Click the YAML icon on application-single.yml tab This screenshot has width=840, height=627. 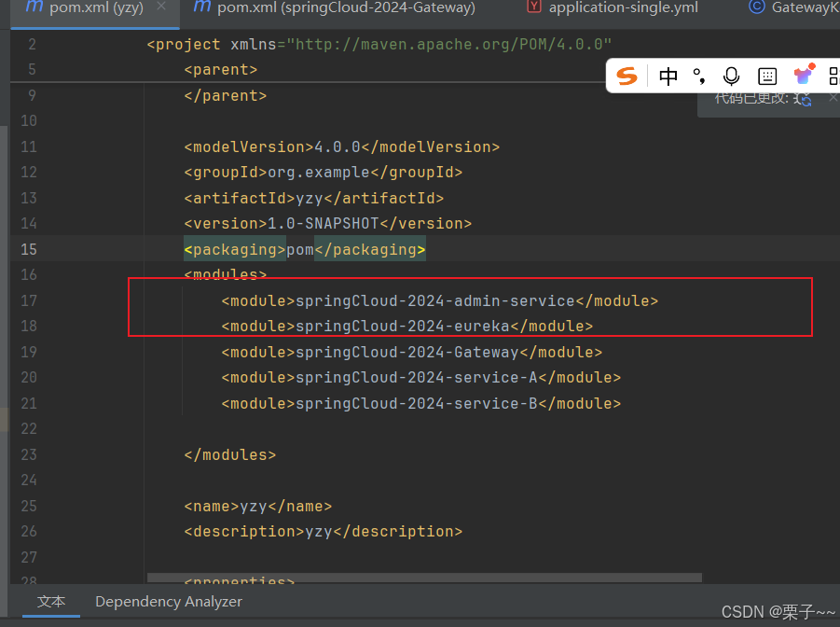click(x=534, y=7)
